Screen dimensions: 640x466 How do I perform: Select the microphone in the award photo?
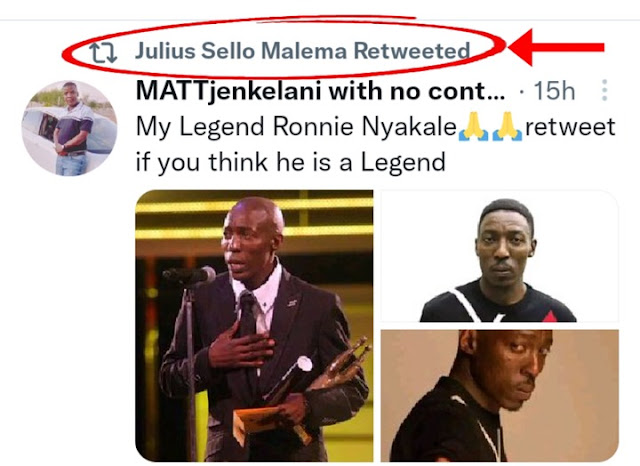tap(189, 275)
